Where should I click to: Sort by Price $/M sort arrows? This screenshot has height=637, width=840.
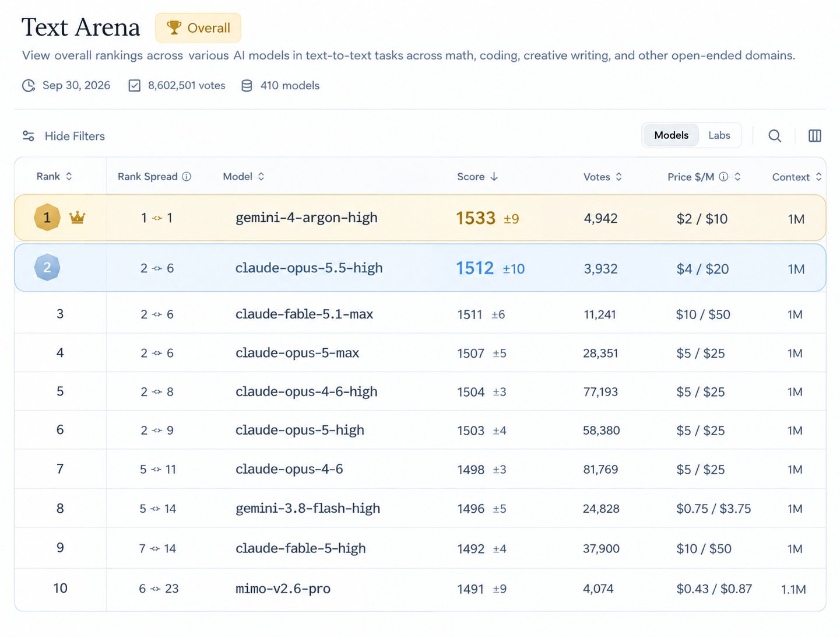(737, 176)
